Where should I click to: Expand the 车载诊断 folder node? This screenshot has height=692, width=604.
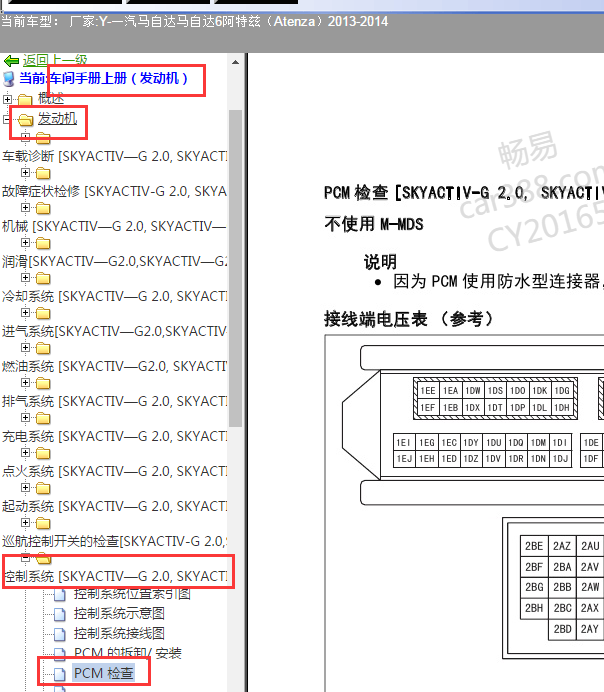(26, 138)
